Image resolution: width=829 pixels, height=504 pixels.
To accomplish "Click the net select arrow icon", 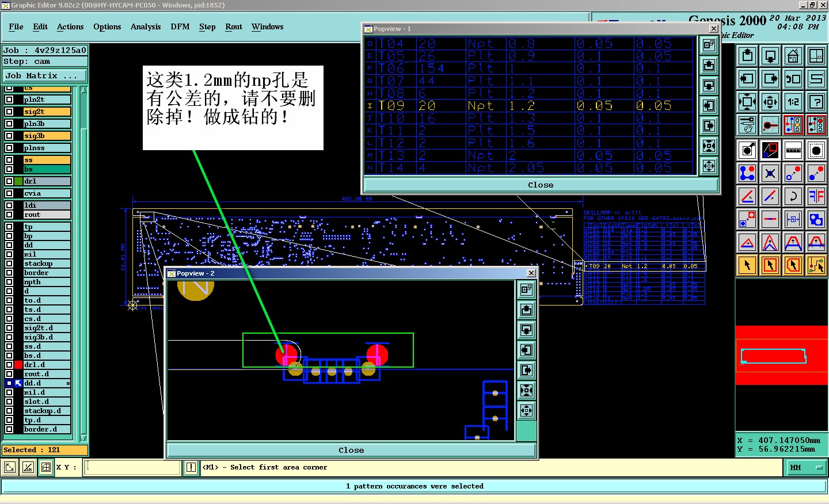I will (816, 265).
